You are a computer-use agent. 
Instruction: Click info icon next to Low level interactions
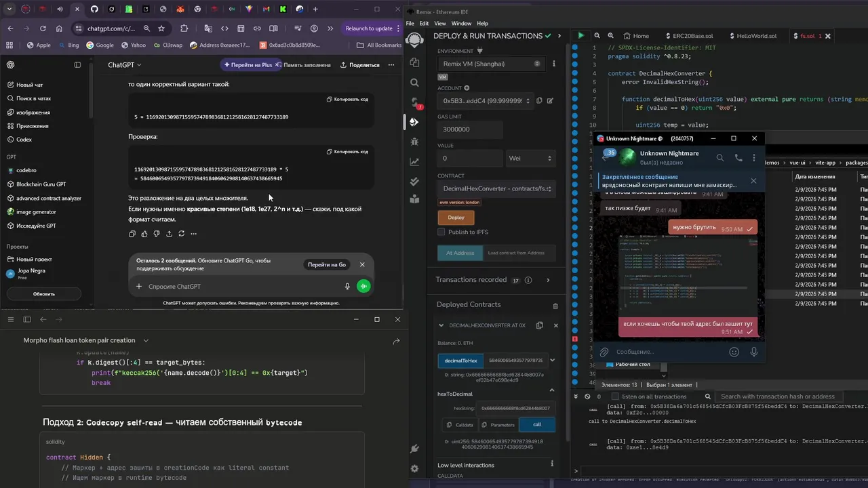tap(552, 464)
